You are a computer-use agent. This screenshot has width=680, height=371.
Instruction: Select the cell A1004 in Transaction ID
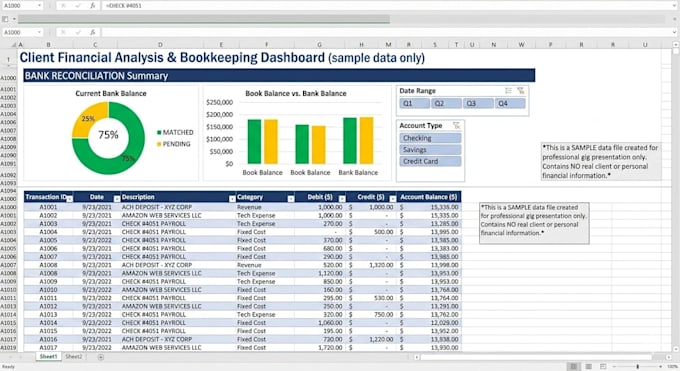point(48,232)
